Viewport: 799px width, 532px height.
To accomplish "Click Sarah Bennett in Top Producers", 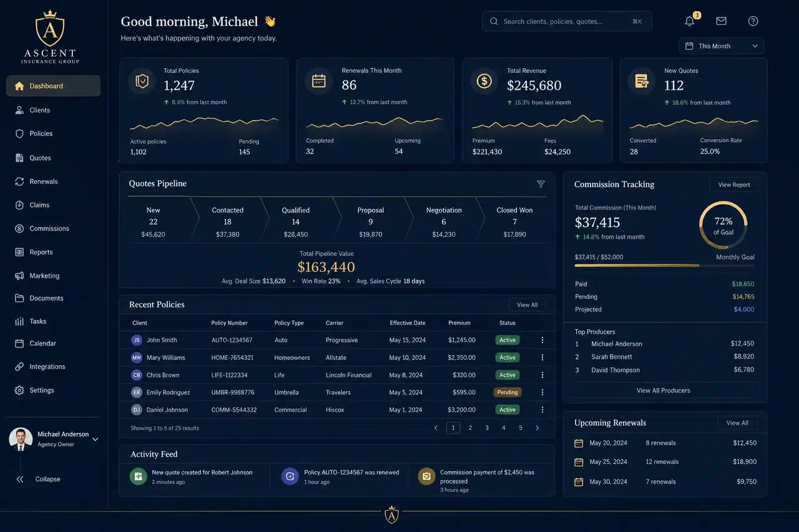I will [612, 357].
